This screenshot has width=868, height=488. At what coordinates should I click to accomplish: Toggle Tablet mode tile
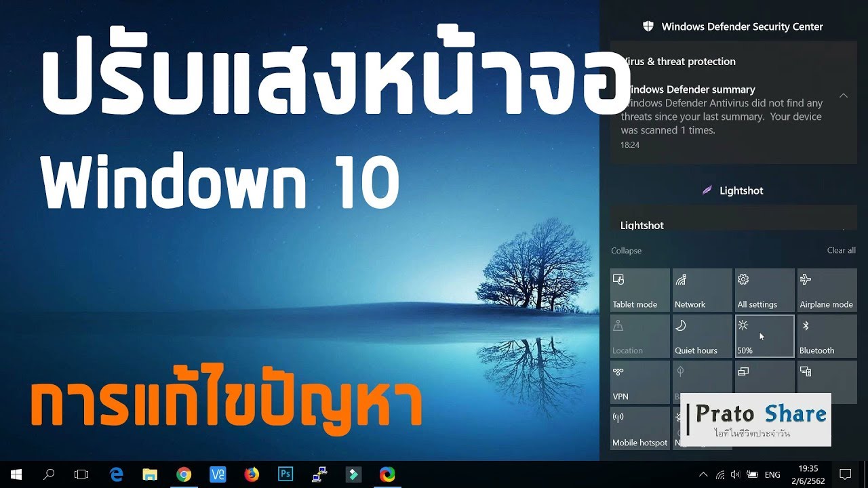[x=639, y=290]
